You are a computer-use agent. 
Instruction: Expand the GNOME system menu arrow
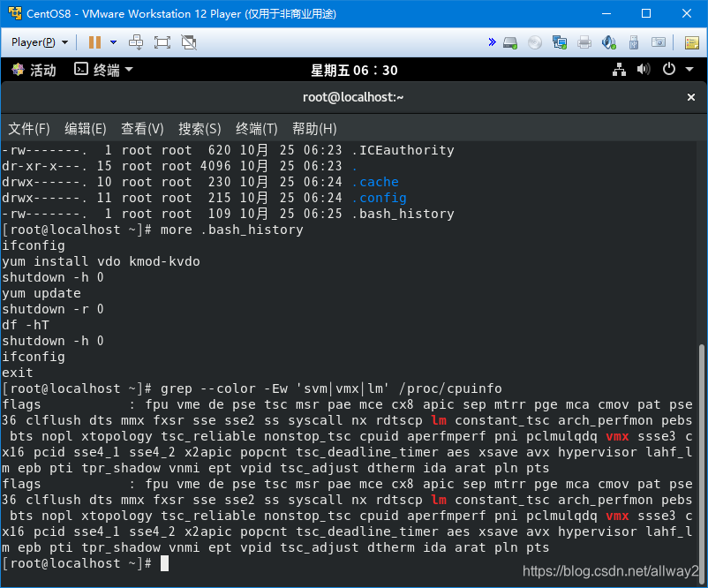coord(689,70)
